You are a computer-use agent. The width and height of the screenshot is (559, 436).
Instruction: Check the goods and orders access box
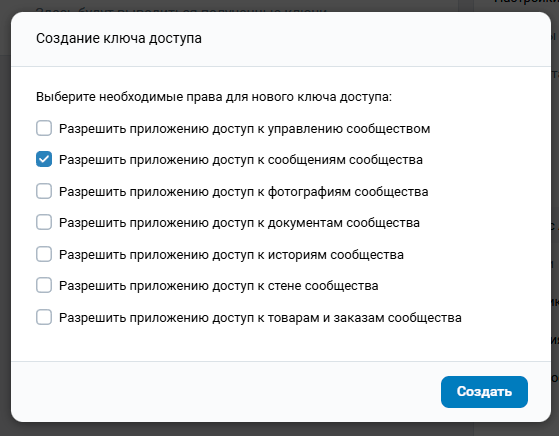(x=44, y=317)
